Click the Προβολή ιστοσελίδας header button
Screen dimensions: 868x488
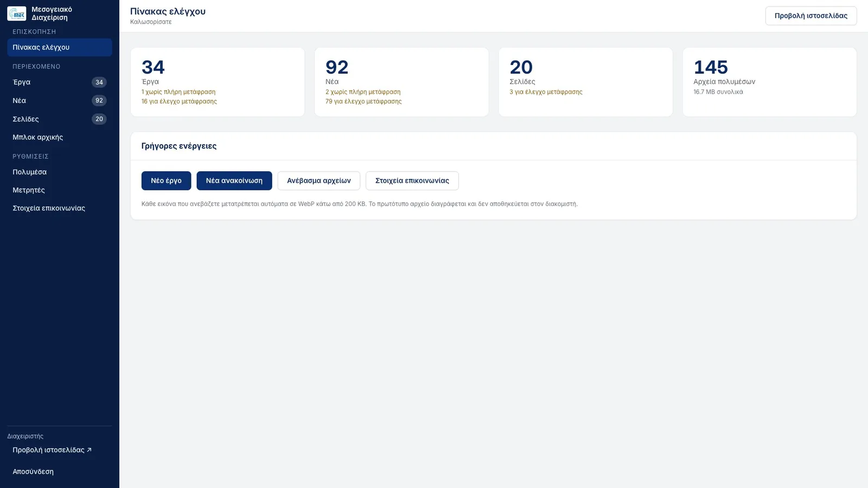811,16
